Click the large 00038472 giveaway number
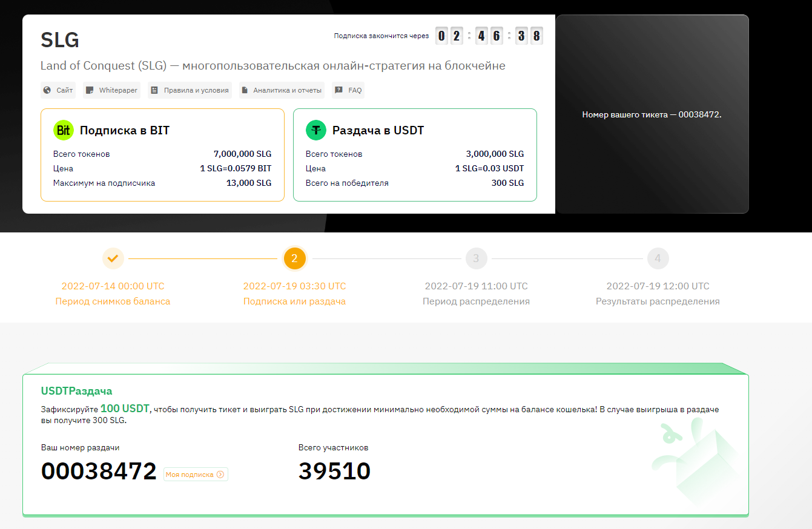Image resolution: width=812 pixels, height=529 pixels. pyautogui.click(x=99, y=471)
